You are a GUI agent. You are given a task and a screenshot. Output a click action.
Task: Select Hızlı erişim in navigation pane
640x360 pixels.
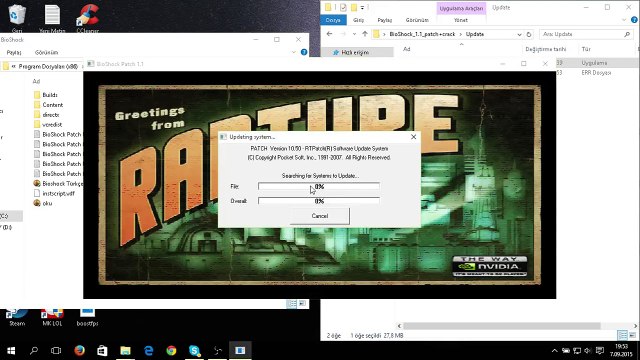(354, 53)
